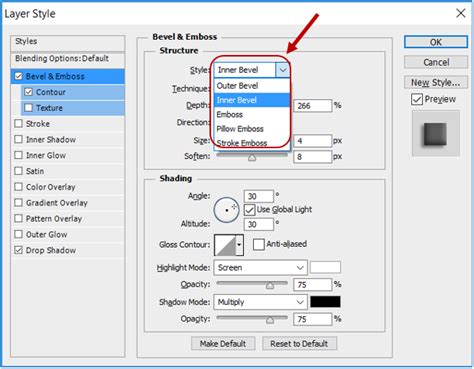Click the Gloss Contour thumbnail
474x369 pixels.
(x=225, y=245)
